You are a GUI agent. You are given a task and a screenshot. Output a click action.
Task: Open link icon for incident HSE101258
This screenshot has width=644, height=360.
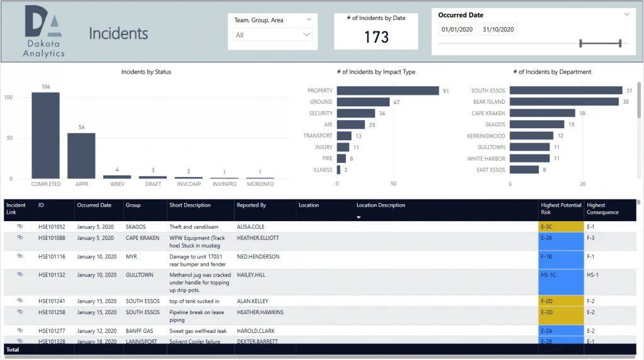click(x=19, y=312)
